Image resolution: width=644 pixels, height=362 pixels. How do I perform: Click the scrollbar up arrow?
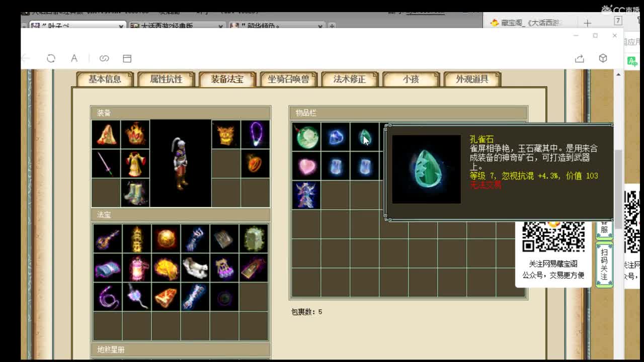[x=618, y=74]
